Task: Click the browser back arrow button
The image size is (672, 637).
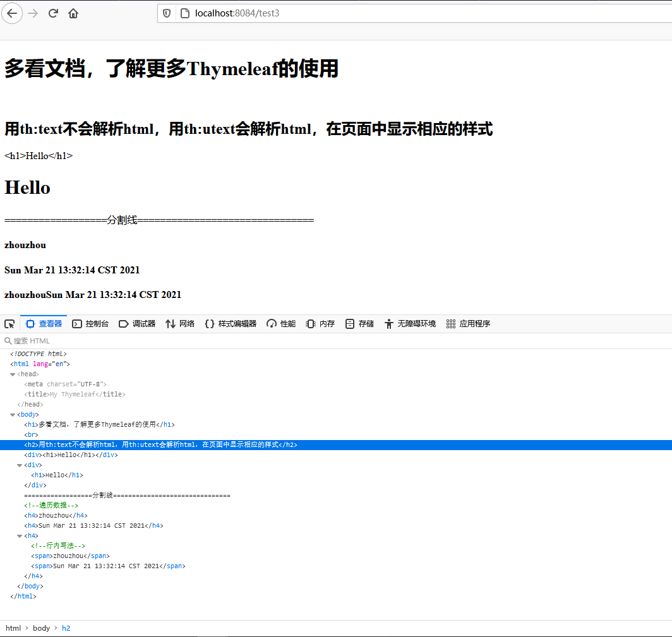Action: pos(12,13)
